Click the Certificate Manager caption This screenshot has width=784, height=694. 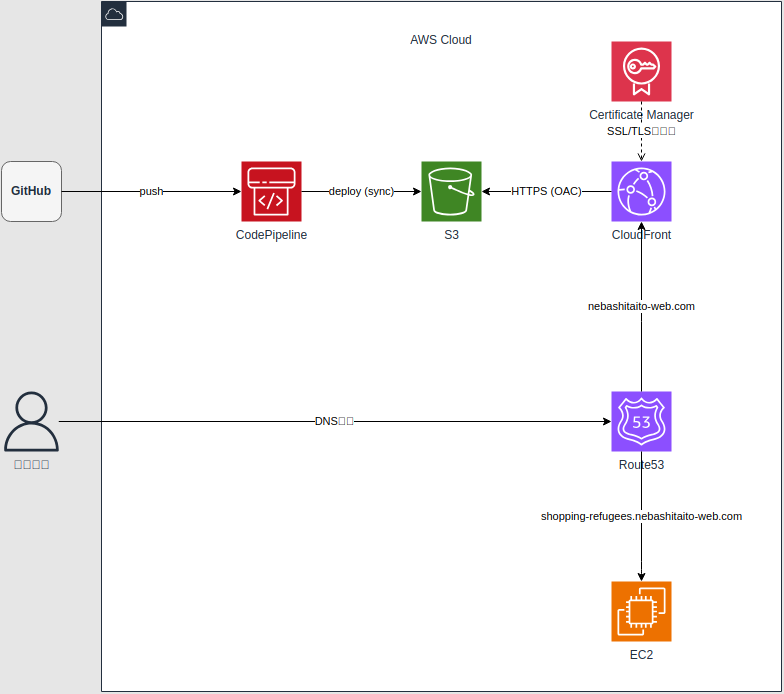pos(641,115)
